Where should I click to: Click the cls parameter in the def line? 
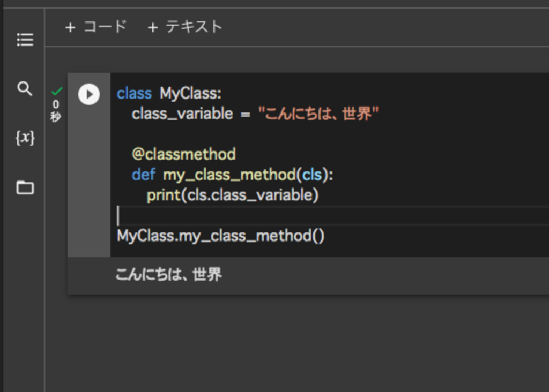pos(312,175)
